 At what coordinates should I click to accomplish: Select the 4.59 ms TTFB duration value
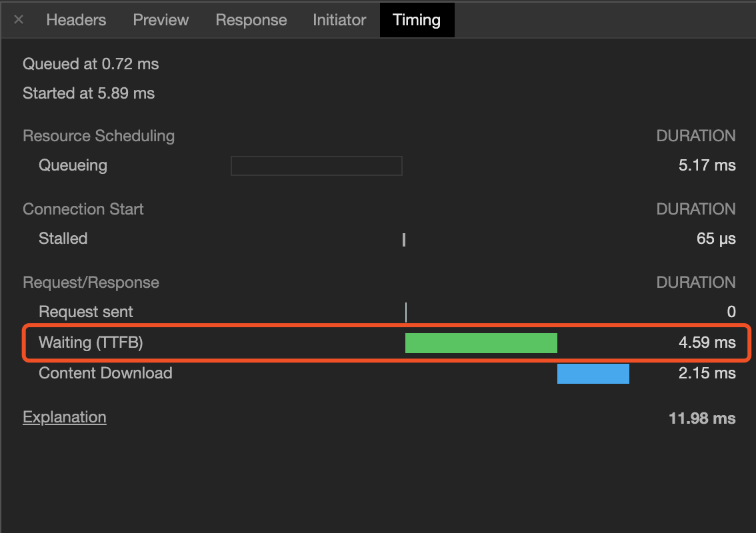[x=707, y=342]
